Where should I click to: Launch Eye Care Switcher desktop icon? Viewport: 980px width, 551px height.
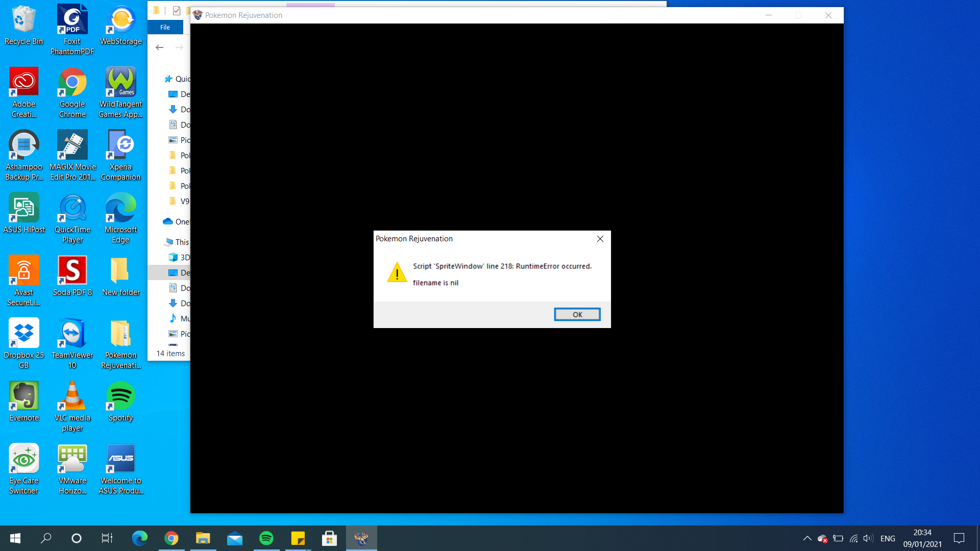coord(23,469)
